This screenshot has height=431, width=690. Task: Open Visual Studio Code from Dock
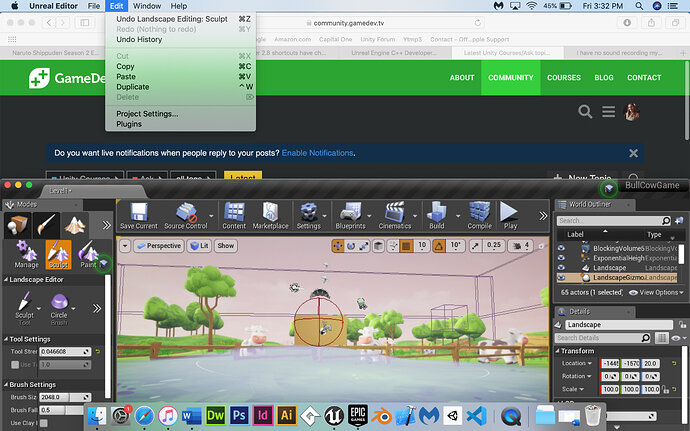tap(477, 416)
